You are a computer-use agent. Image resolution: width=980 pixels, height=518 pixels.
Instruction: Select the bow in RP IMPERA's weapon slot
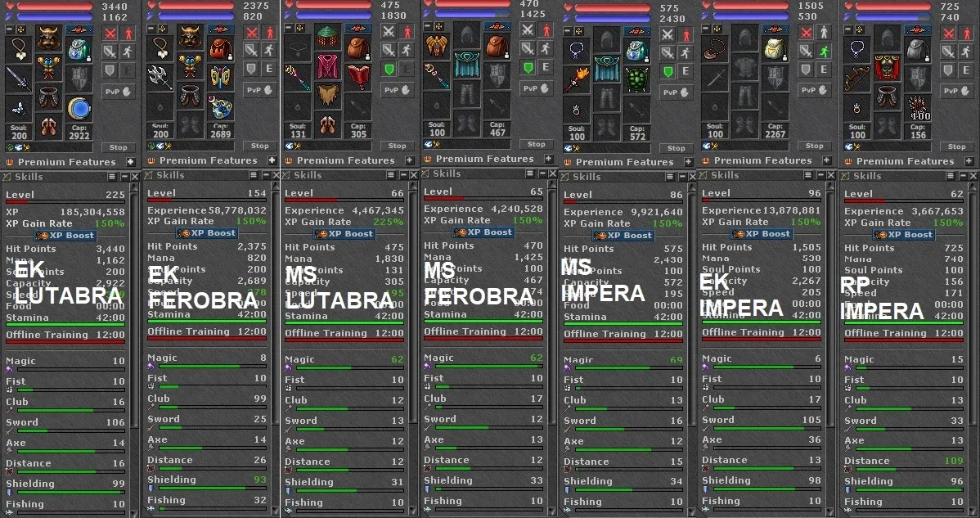coord(856,78)
